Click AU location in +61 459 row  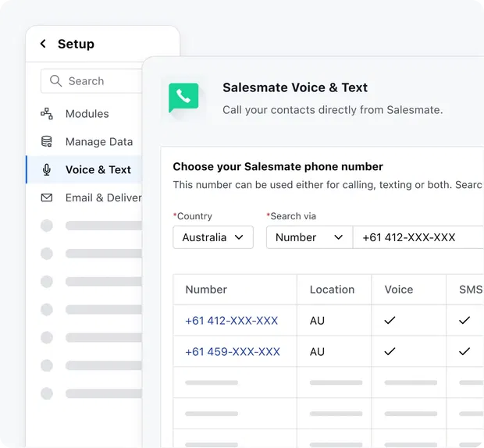[317, 351]
